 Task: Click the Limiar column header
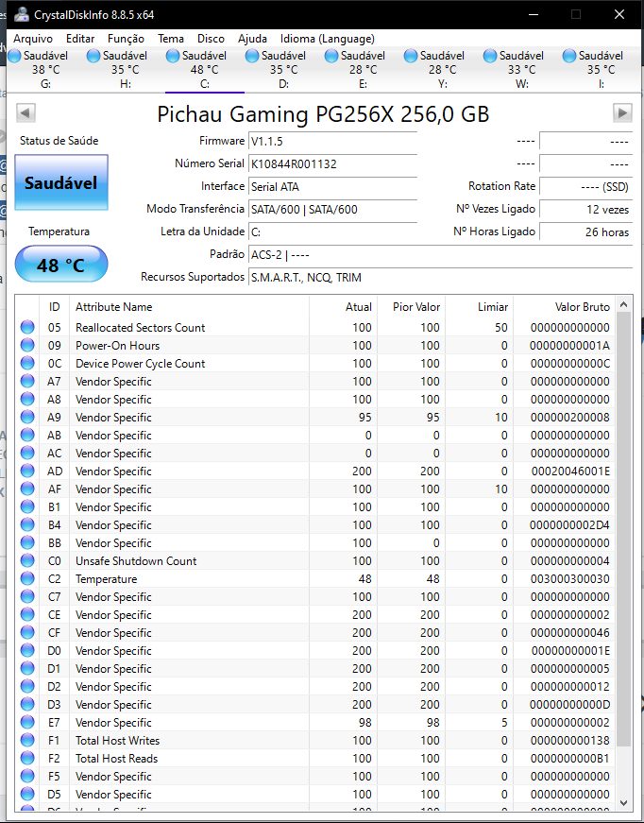click(480, 306)
